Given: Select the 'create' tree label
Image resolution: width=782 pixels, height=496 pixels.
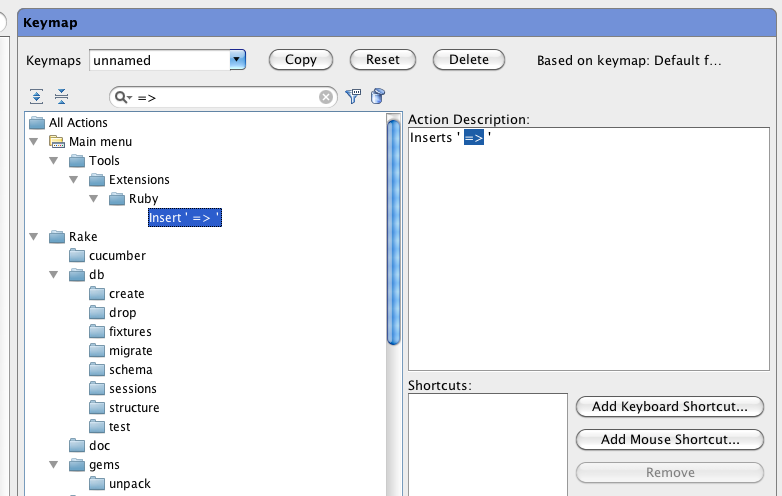Looking at the screenshot, I should tap(127, 294).
